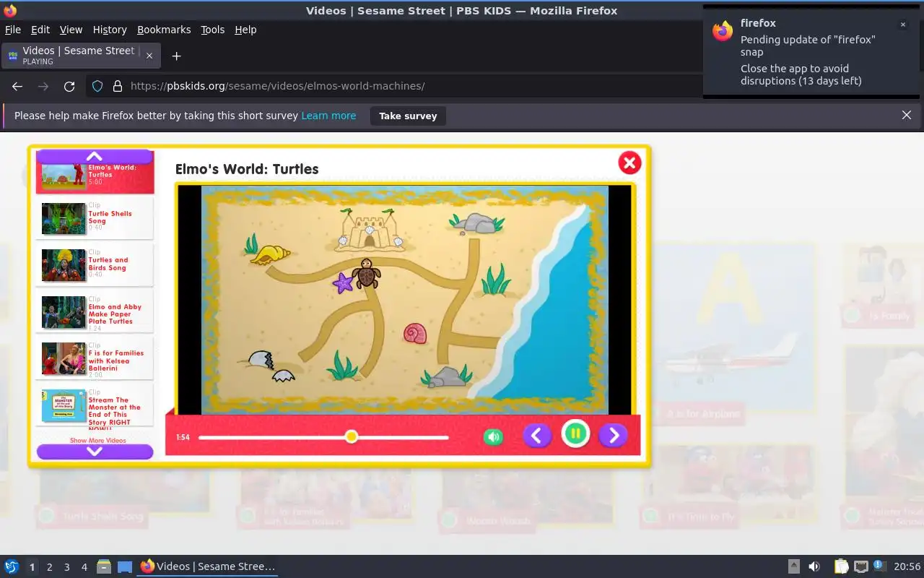The image size is (924, 578).
Task: Click the yellow video progress knob
Action: 351,436
